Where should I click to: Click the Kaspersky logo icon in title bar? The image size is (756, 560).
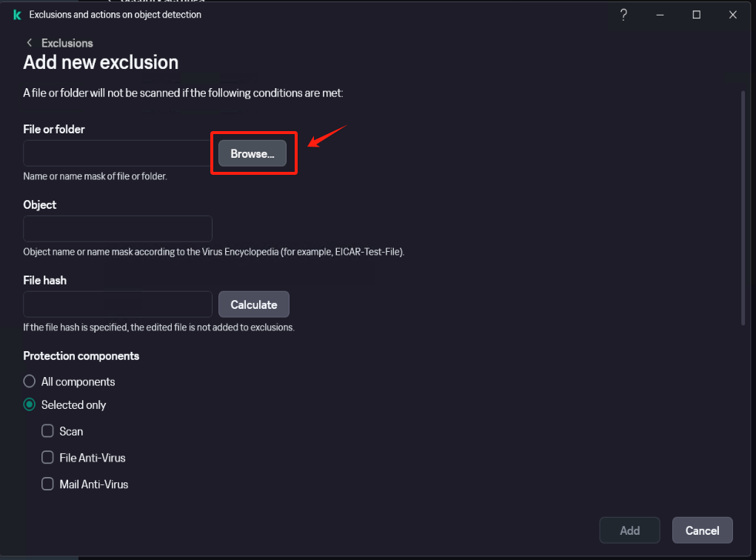pos(17,15)
